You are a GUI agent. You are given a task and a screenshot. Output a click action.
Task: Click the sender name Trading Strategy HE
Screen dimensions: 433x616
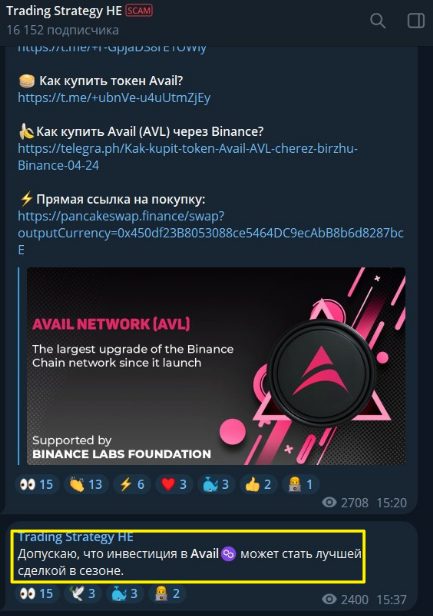coord(75,537)
